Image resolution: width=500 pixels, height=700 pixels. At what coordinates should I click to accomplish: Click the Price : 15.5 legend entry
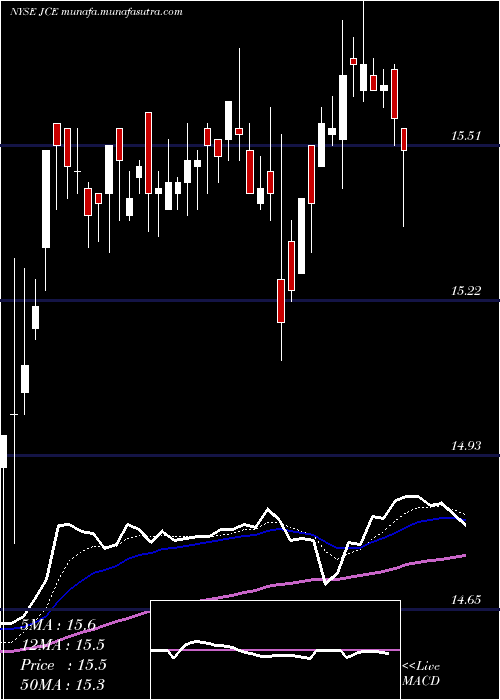tap(63, 665)
